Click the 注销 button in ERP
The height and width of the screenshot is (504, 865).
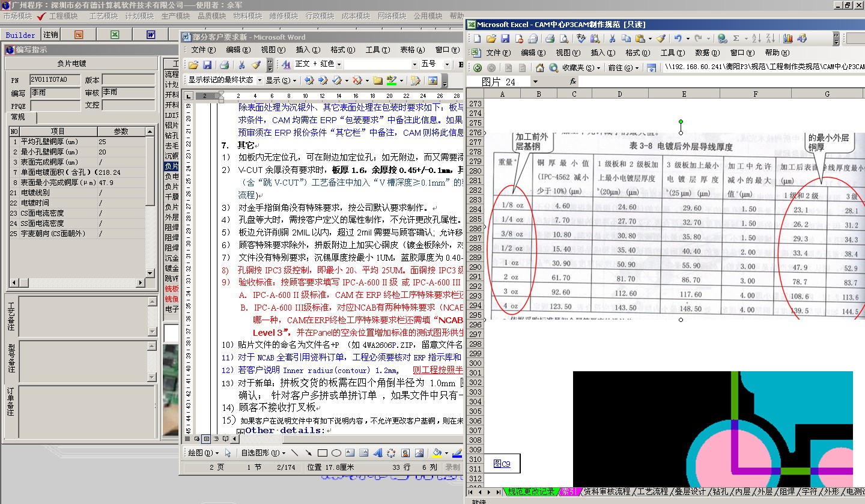pyautogui.click(x=51, y=35)
